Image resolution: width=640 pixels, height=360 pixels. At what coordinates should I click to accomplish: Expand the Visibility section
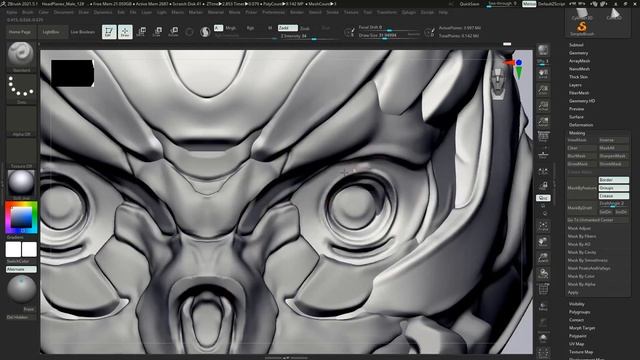[576, 304]
